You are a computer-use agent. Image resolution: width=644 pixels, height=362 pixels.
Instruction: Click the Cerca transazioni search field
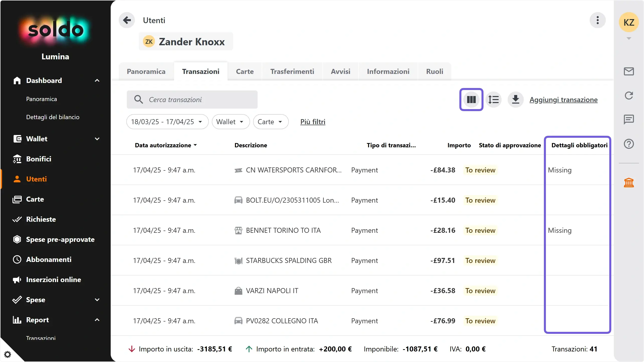pos(192,100)
